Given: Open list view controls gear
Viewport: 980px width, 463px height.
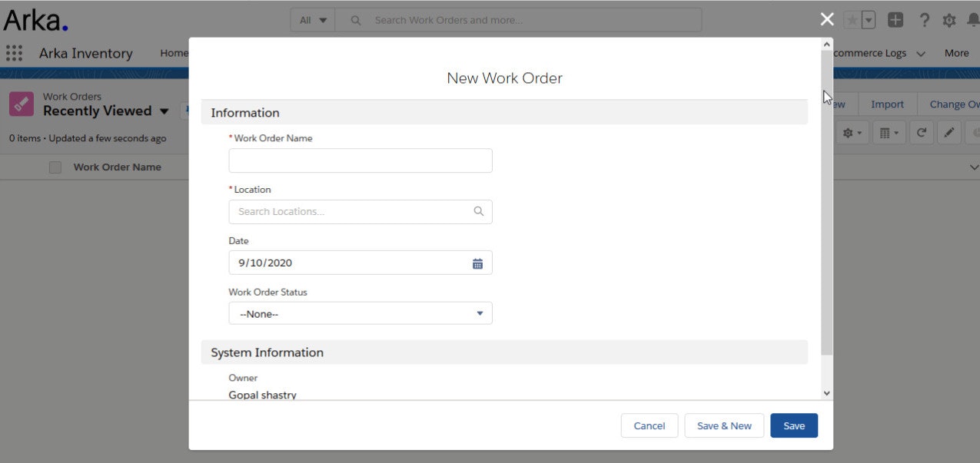Looking at the screenshot, I should coord(852,133).
